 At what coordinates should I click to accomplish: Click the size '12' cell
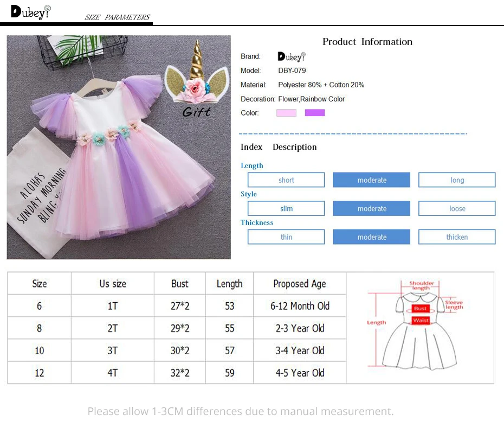coord(39,373)
